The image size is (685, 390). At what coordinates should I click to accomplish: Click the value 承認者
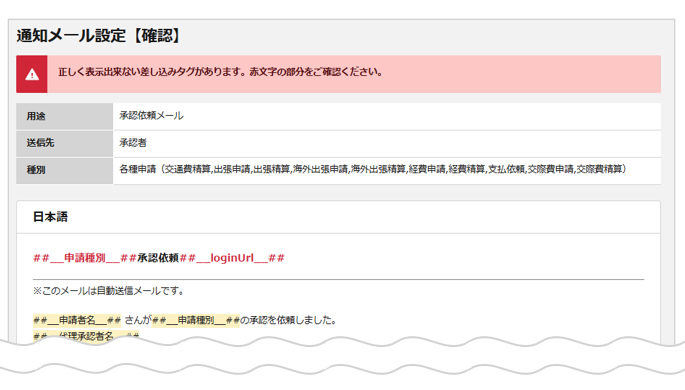coord(133,143)
